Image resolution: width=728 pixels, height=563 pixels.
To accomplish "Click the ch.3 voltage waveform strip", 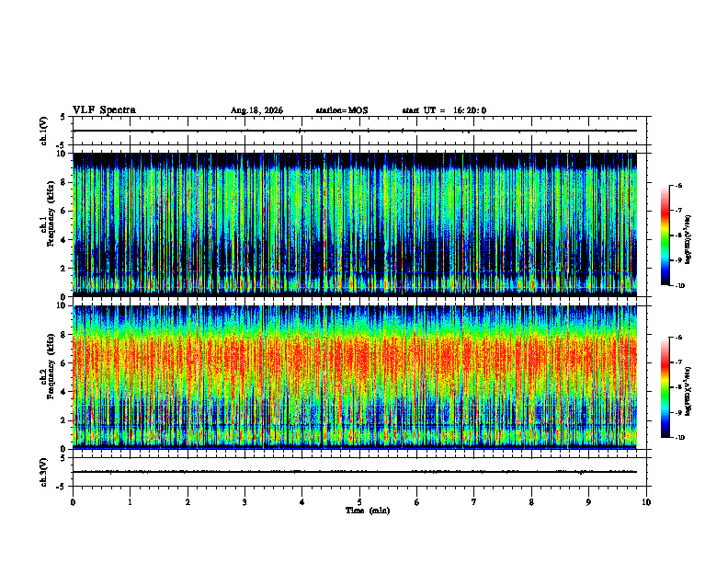I will pos(359,472).
